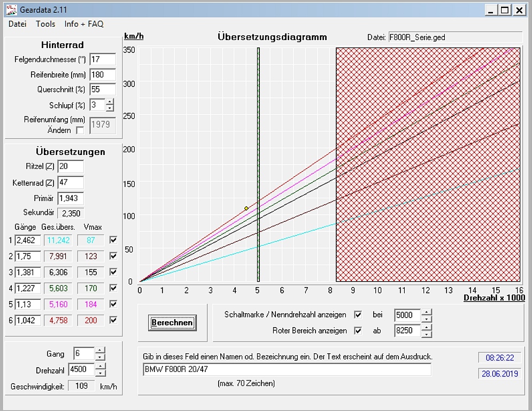Lower the Roter Bereich rpm with down arrow
Screen dimensions: 532x411
426,334
